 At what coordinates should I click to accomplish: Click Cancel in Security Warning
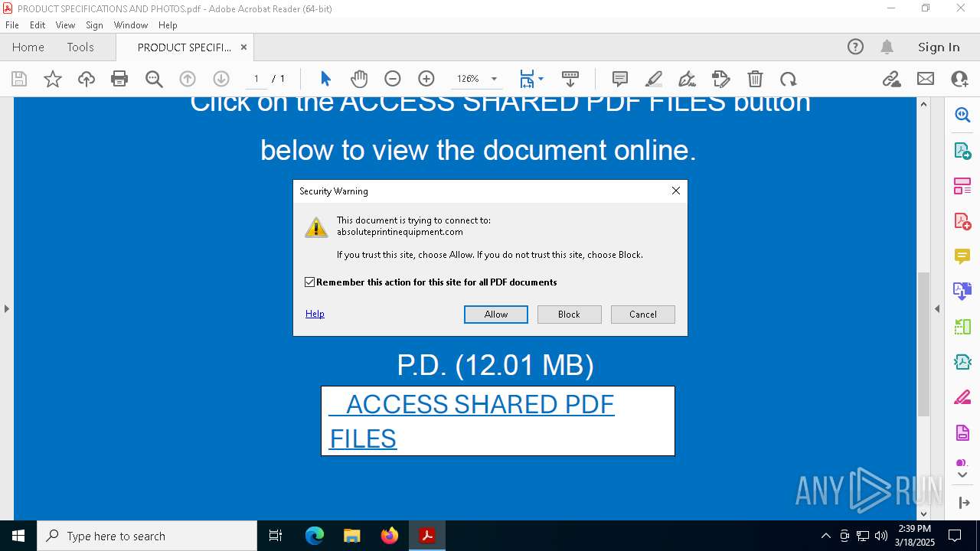pyautogui.click(x=643, y=315)
